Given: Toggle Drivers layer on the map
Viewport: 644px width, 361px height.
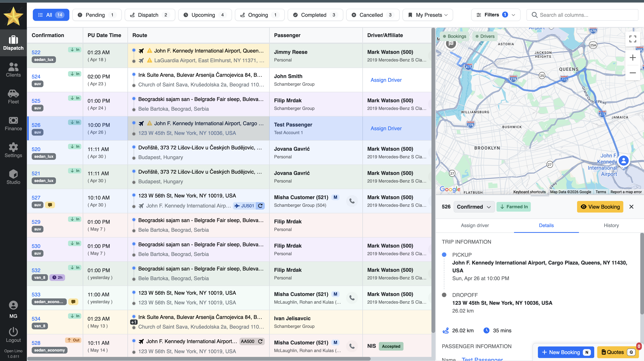Looking at the screenshot, I should click(x=485, y=36).
